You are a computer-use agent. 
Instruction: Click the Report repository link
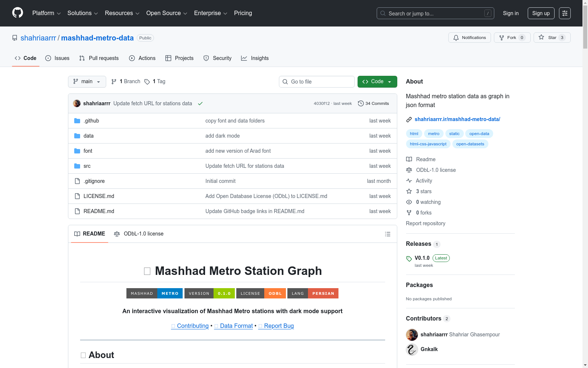pos(426,223)
